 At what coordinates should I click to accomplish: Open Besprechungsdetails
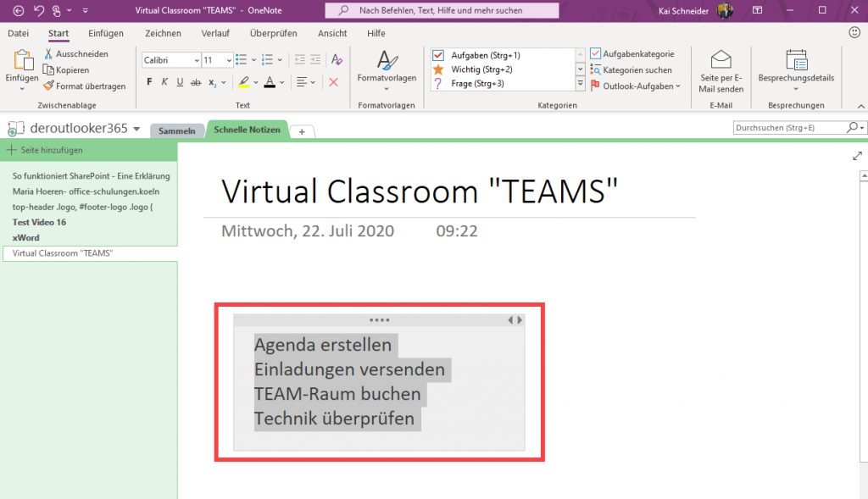[796, 70]
